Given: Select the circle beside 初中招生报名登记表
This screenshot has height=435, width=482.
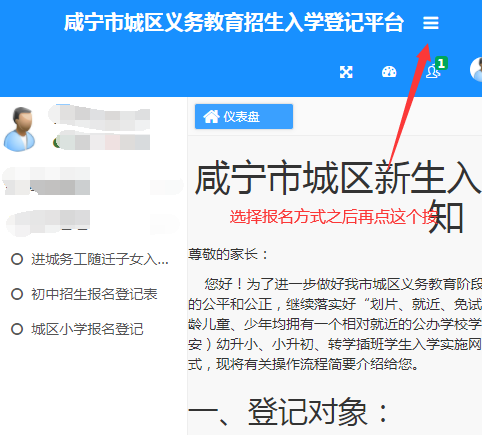Looking at the screenshot, I should click(x=17, y=294).
